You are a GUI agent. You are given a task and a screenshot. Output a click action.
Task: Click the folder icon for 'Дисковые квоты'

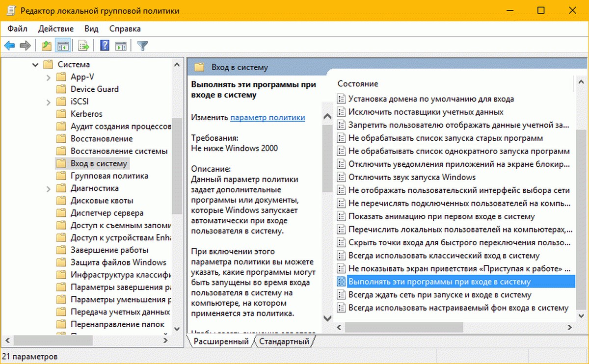tap(61, 200)
